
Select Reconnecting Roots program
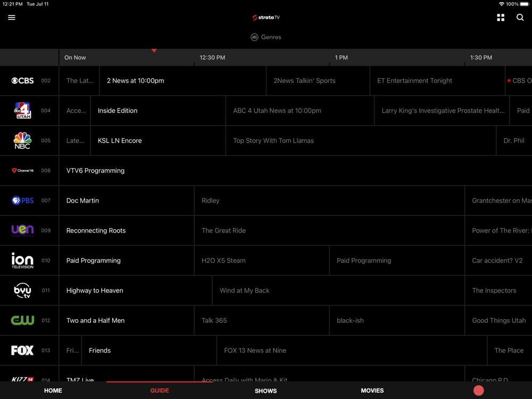(127, 230)
